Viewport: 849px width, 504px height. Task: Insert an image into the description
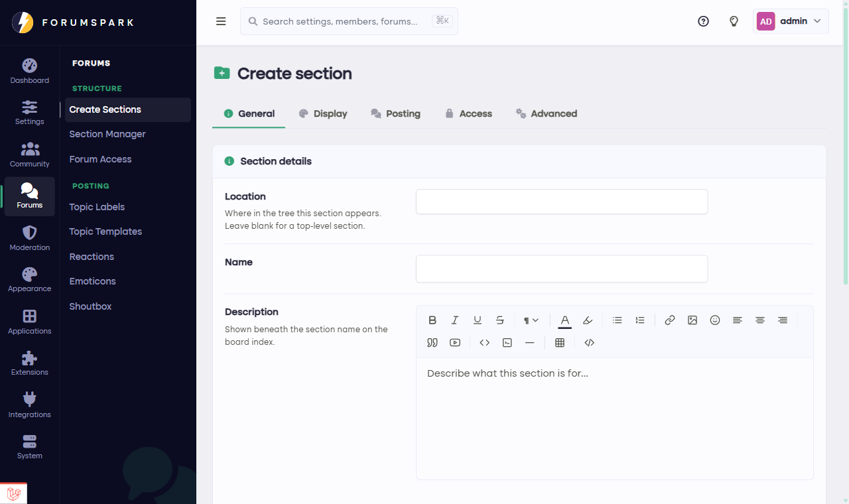pos(692,320)
